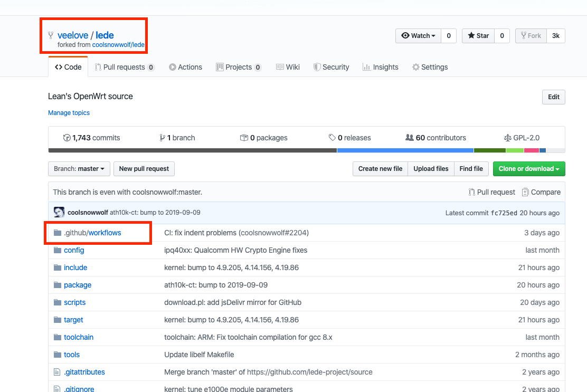Click the config folder icon
The image size is (587, 392).
[x=58, y=250]
